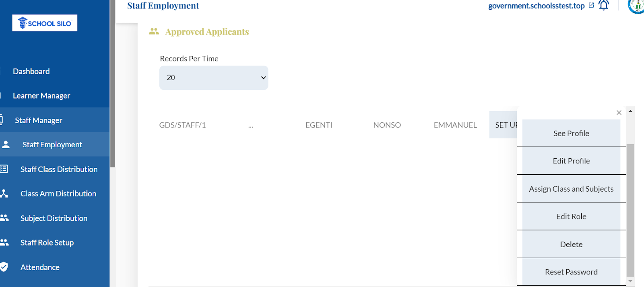Viewport: 644px width, 287px height.
Task: Close the staff actions popup menu
Action: tap(619, 113)
